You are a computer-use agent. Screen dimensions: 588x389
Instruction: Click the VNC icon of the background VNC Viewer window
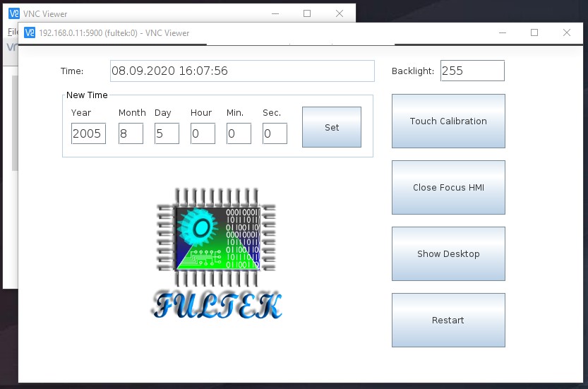(x=14, y=13)
